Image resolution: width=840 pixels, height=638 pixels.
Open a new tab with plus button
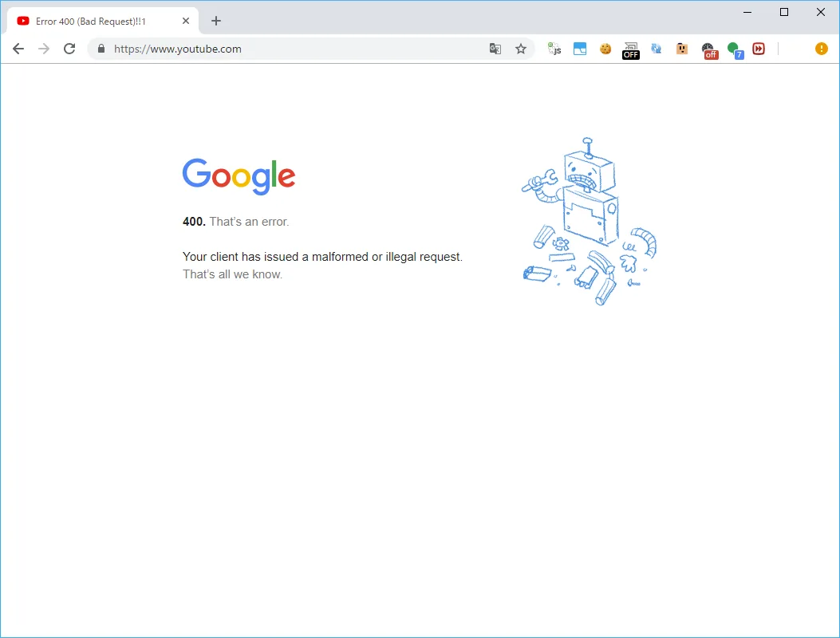[x=216, y=22]
